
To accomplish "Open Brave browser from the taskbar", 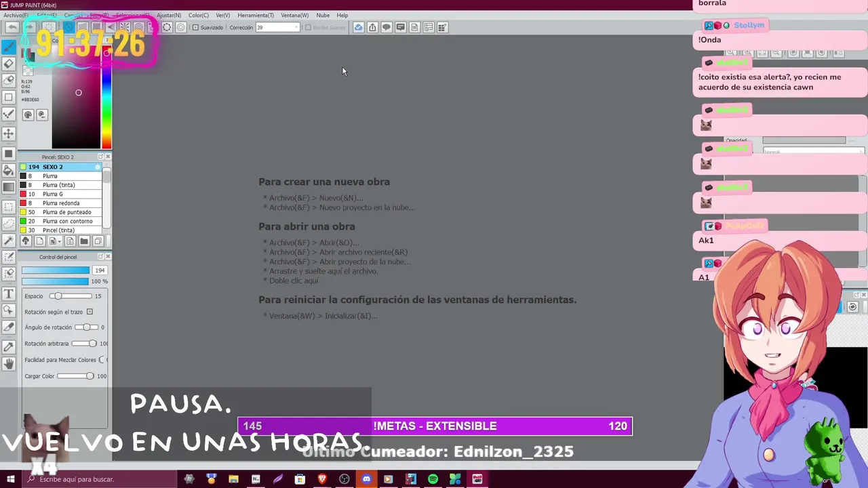I will [x=322, y=479].
